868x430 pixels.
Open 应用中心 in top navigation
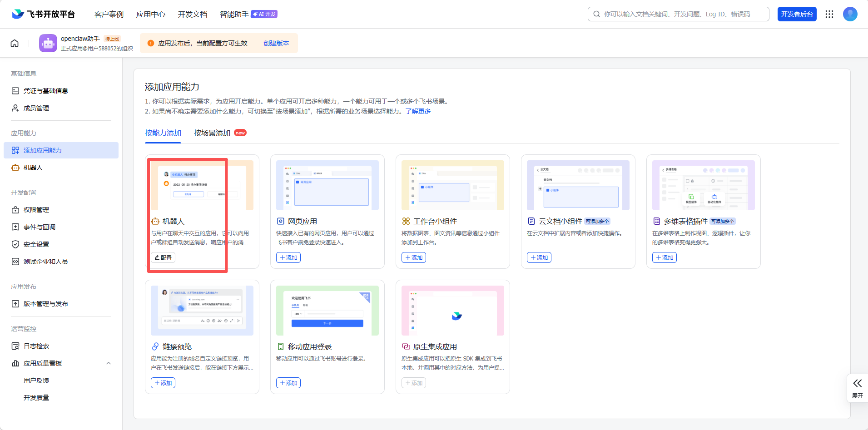(x=151, y=14)
